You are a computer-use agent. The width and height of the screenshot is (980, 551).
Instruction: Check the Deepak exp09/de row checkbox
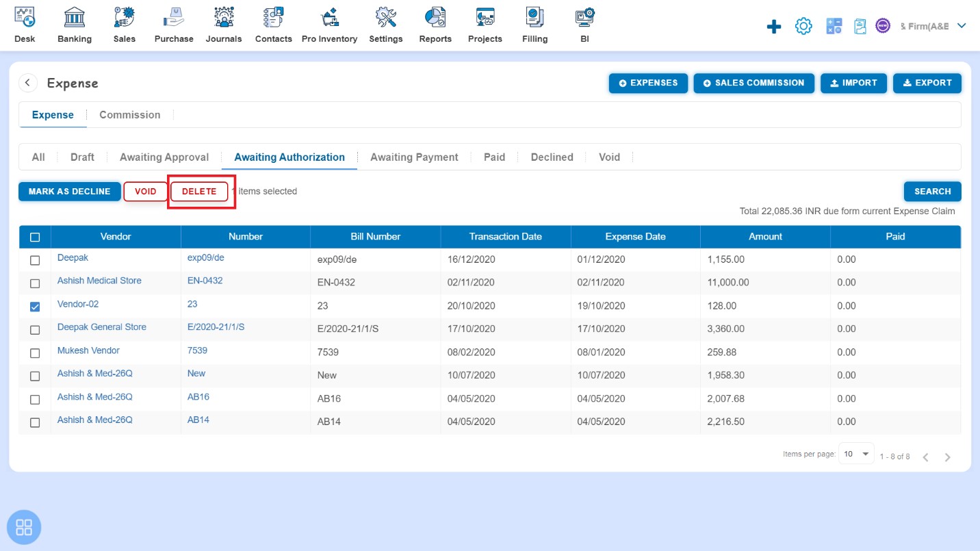[x=35, y=260]
